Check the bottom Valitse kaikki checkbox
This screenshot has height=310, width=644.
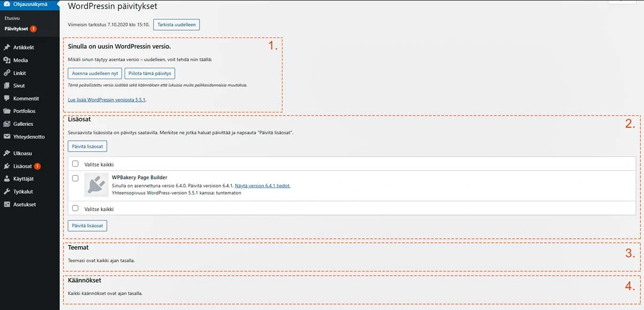75,208
